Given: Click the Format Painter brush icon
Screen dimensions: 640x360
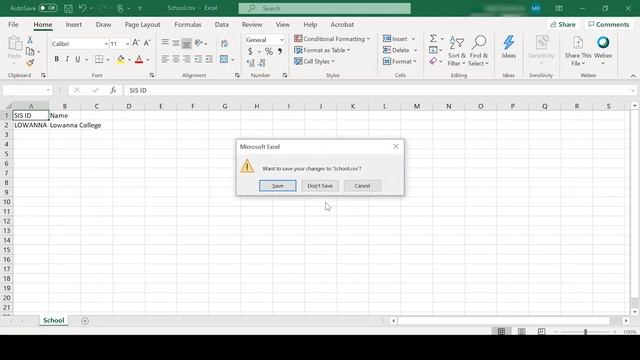Looking at the screenshot, I should [x=30, y=63].
